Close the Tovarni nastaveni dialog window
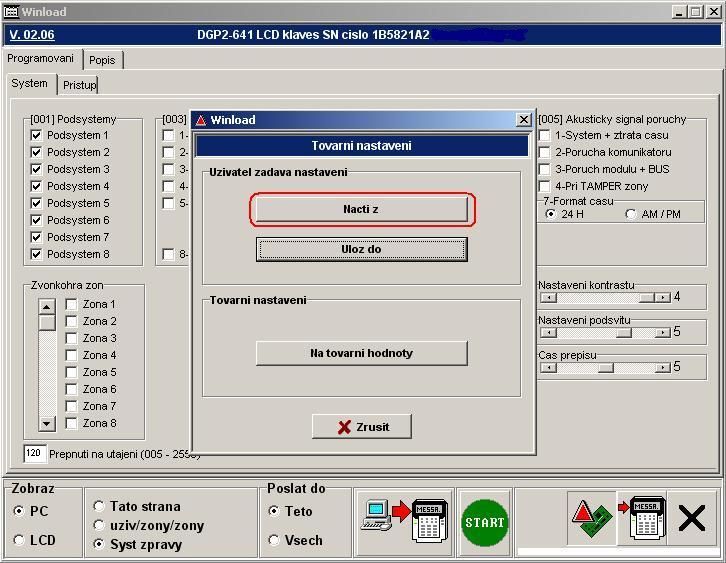 coord(522,120)
